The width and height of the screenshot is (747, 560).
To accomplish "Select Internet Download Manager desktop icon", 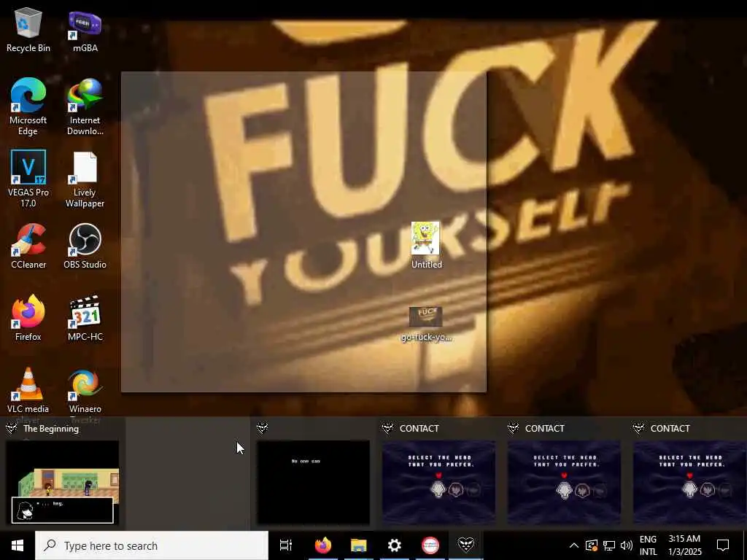I will [85, 106].
